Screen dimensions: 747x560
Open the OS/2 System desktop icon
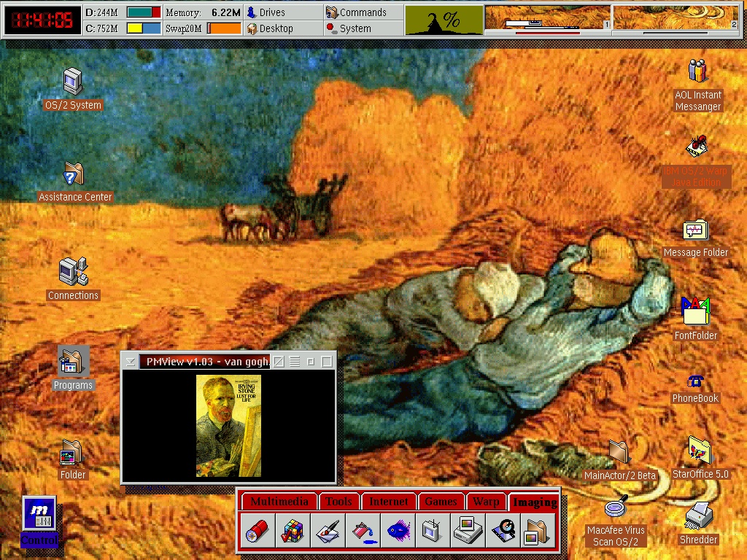point(73,82)
